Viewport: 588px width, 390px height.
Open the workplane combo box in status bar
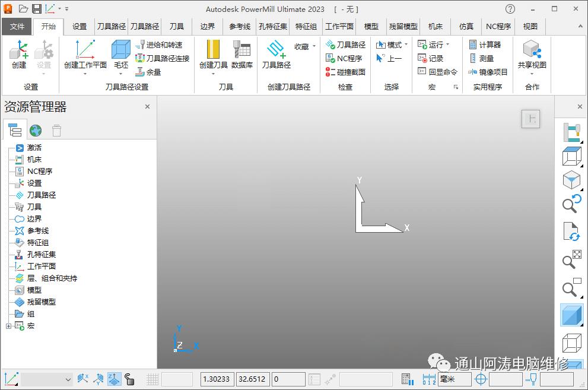[46, 379]
